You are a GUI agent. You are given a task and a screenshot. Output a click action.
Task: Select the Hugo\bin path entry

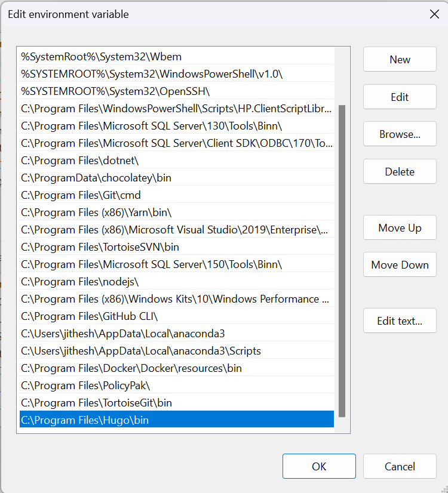tap(85, 420)
